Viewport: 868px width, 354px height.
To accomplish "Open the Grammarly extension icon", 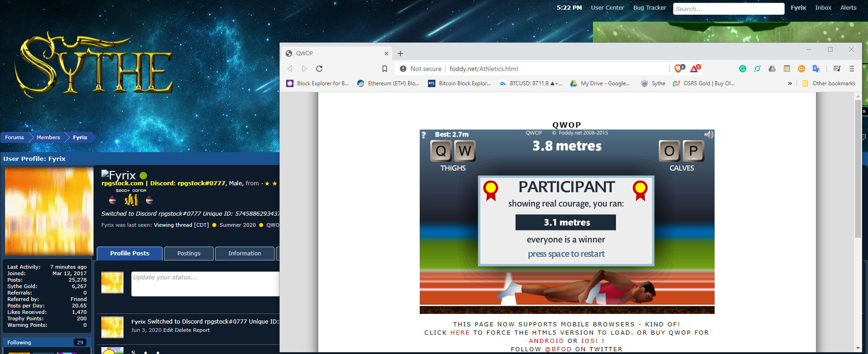I will [742, 69].
